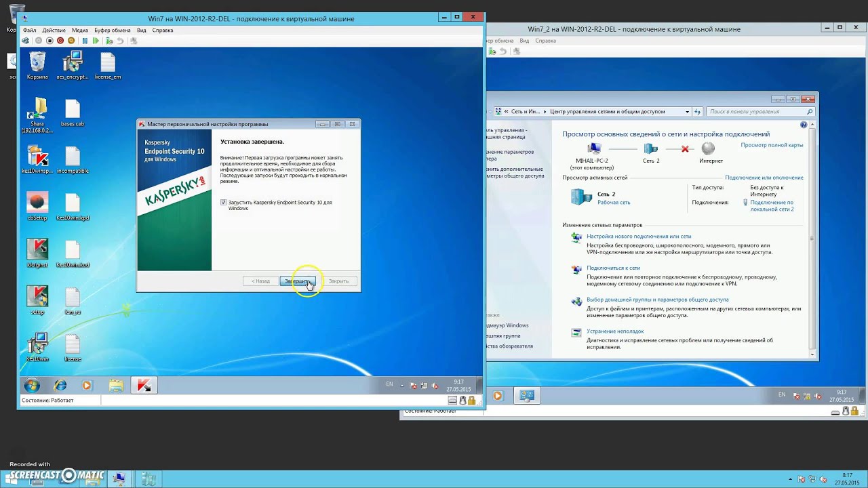Click the breadcrumb arrow after Сеть и Ин...

[545, 111]
